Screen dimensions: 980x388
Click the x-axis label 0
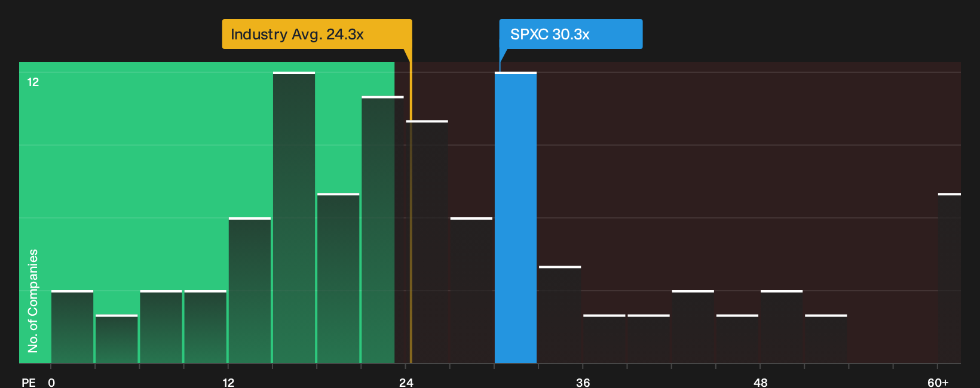click(51, 382)
